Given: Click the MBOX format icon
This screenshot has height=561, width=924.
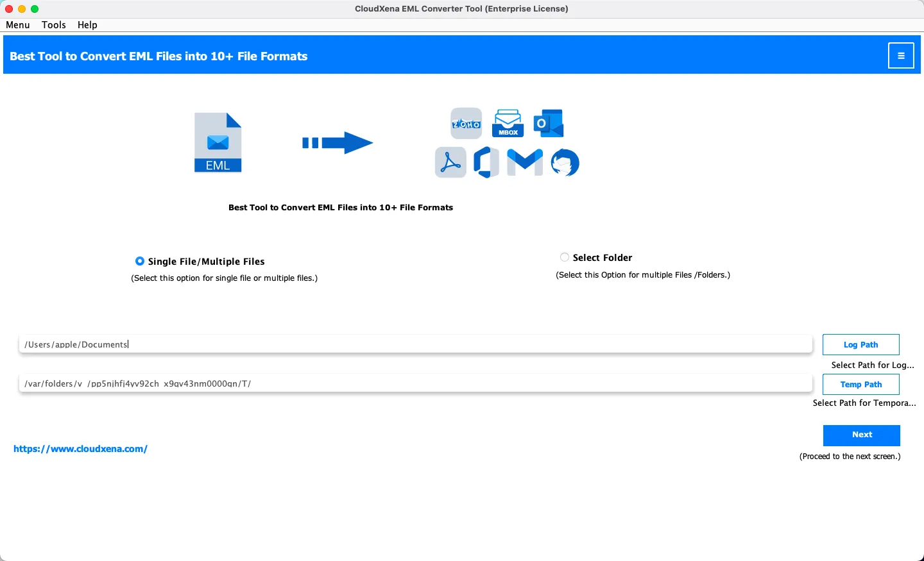Looking at the screenshot, I should click(508, 123).
